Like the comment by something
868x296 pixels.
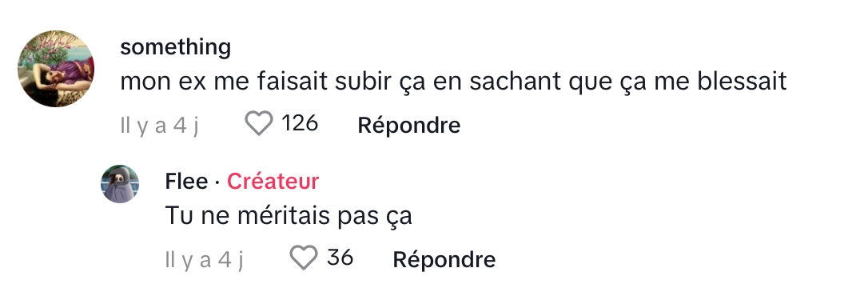[x=259, y=124]
